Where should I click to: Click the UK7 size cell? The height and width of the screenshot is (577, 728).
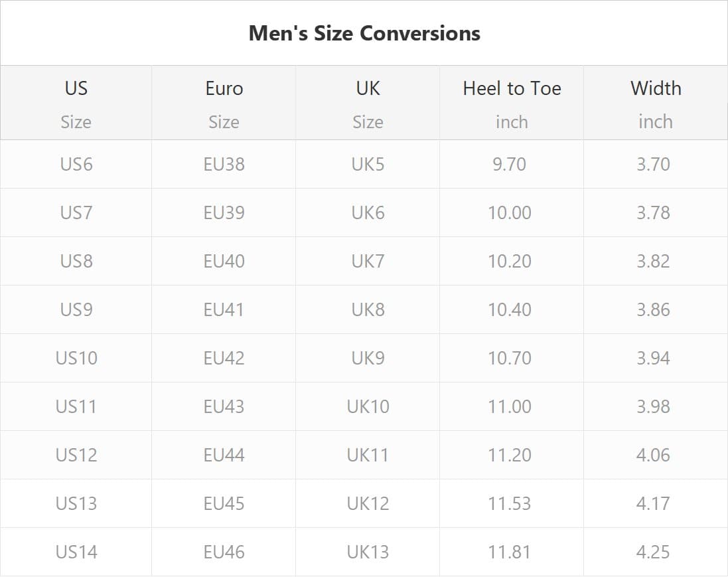[368, 261]
